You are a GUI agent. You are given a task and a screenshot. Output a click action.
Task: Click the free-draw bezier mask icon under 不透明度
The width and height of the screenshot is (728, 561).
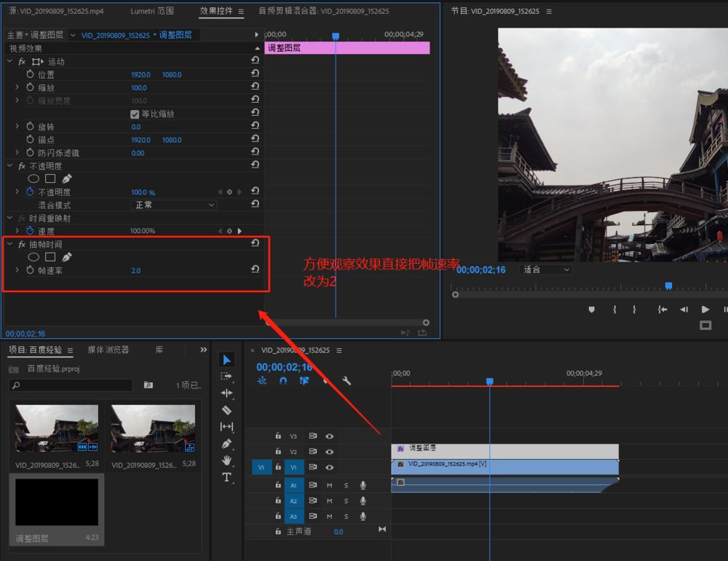68,178
